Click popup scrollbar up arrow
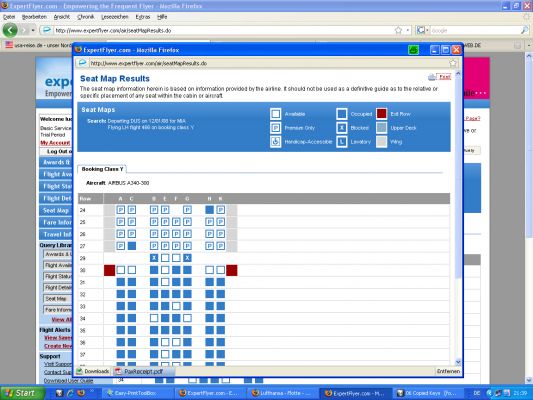The image size is (533, 400). (458, 74)
